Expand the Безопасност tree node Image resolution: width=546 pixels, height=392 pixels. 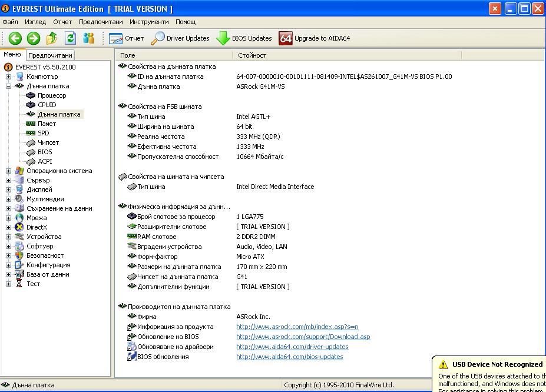pyautogui.click(x=8, y=255)
